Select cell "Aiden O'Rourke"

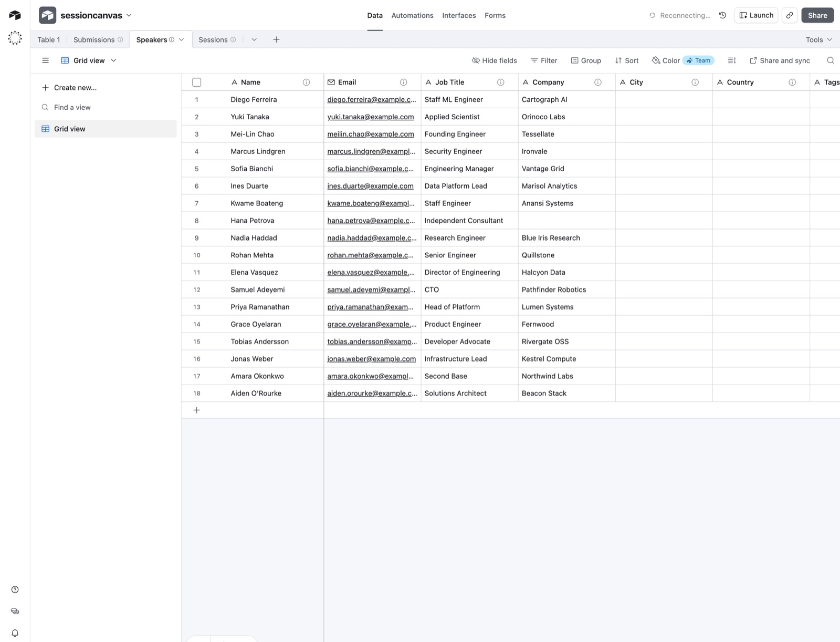click(x=277, y=393)
